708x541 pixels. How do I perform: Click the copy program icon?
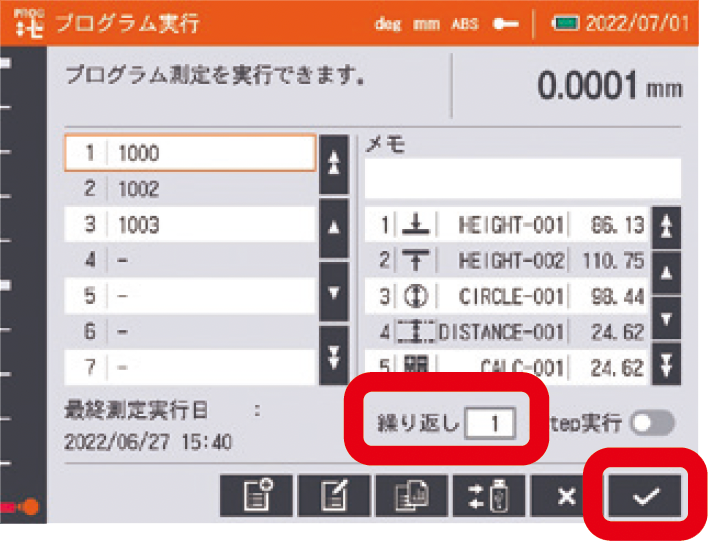pyautogui.click(x=411, y=496)
